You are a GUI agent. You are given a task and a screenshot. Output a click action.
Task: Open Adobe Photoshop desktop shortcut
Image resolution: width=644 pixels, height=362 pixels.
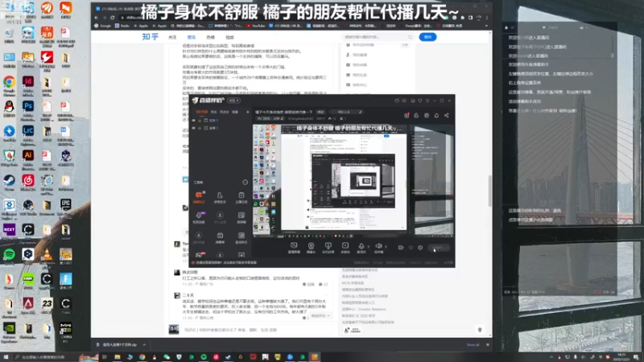click(28, 109)
